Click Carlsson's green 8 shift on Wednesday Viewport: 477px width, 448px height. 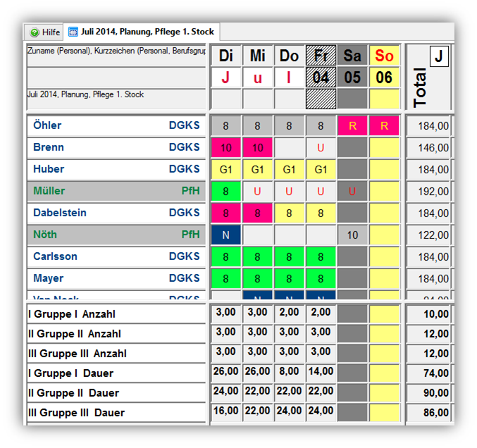257,256
